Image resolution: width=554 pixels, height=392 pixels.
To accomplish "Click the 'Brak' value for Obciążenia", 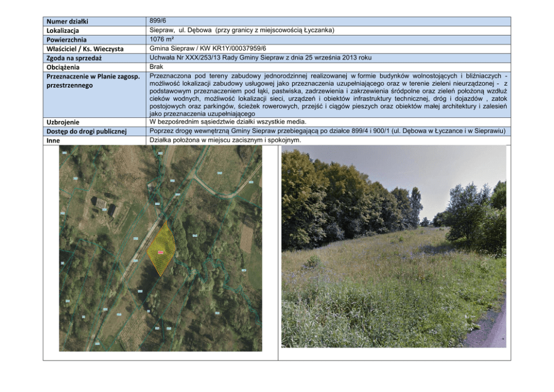I will tap(157, 66).
